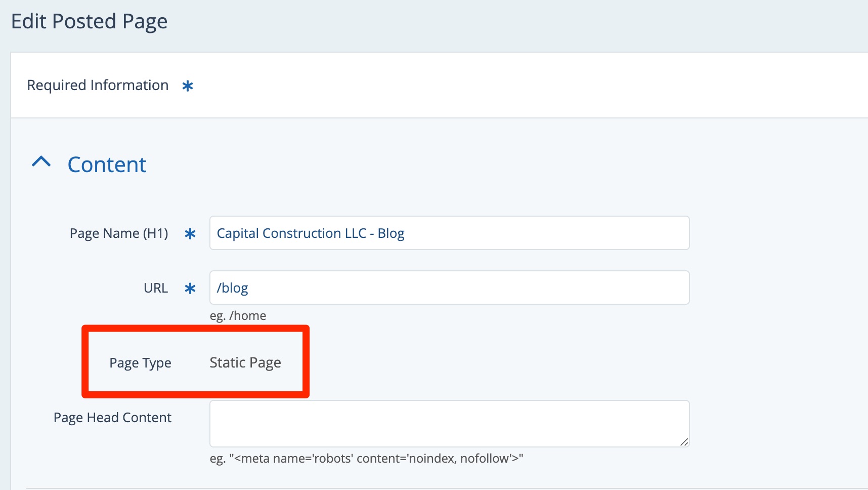Click inside the Page Head Content textarea
This screenshot has width=868, height=490.
(x=449, y=424)
